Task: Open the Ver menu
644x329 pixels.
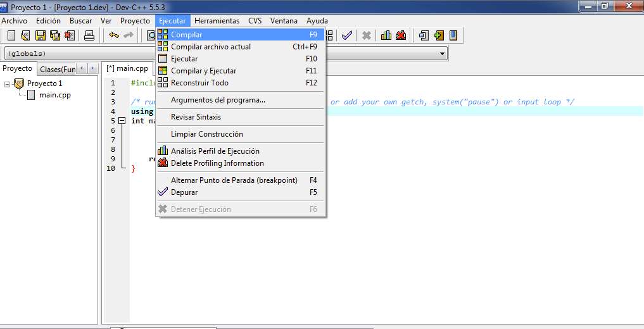Action: coord(106,20)
